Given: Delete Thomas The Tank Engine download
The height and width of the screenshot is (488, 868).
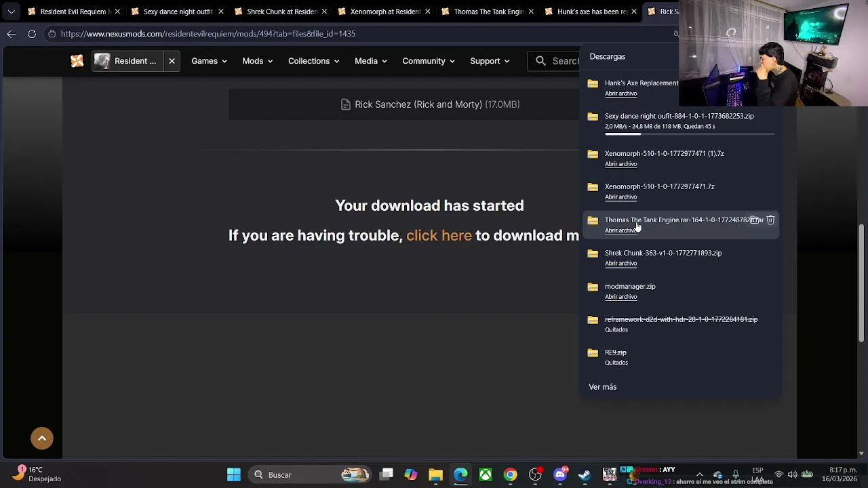Looking at the screenshot, I should click(x=770, y=220).
